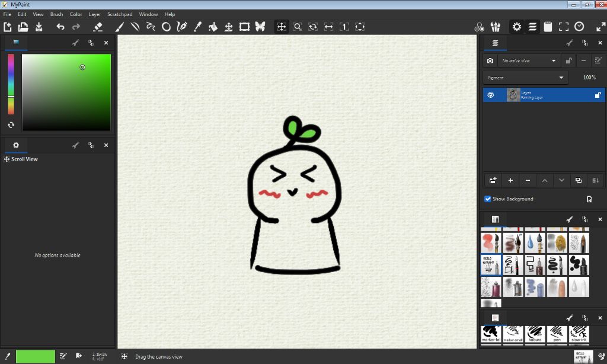This screenshot has height=364, width=607.
Task: Select the marker-fat brush thumbnail
Action: [x=491, y=334]
